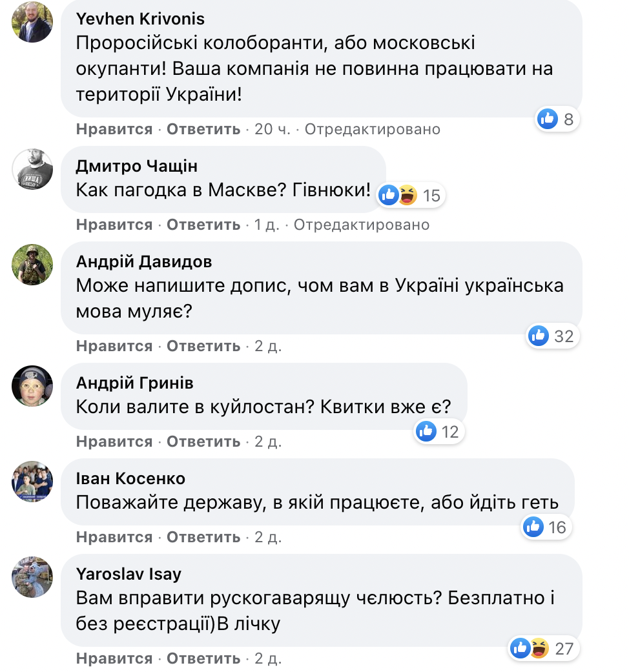Open Іван Косенко's profile picture
Image resolution: width=629 pixels, height=672 pixels.
[32, 482]
